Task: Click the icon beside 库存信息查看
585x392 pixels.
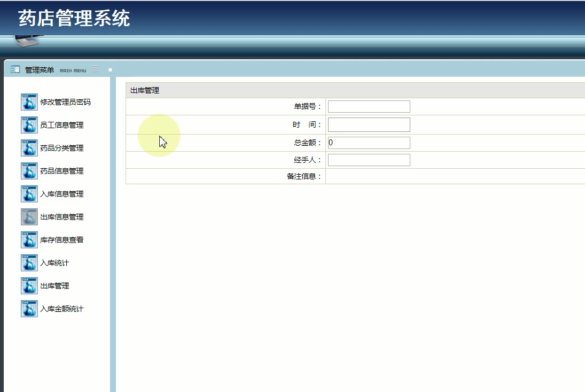Action: [29, 240]
